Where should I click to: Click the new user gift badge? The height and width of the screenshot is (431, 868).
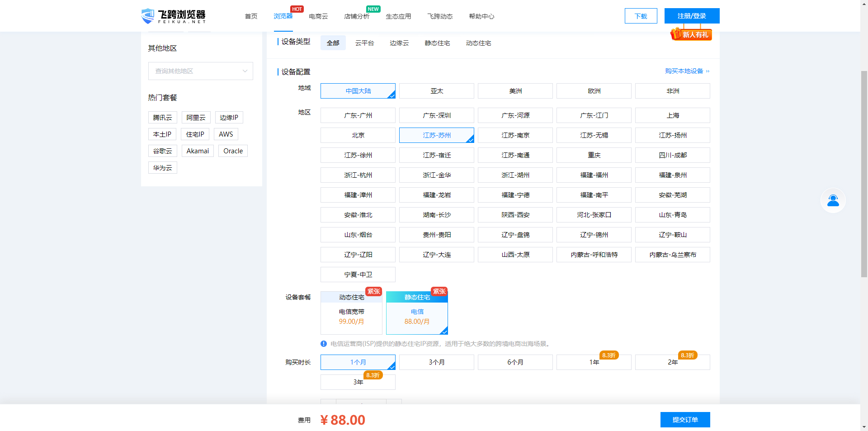[x=691, y=34]
